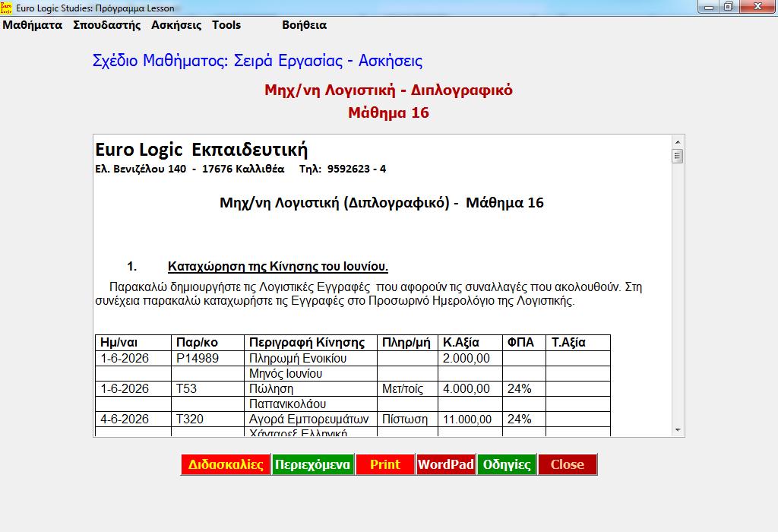The width and height of the screenshot is (778, 532).
Task: Open the document in WordPad
Action: coord(445,464)
